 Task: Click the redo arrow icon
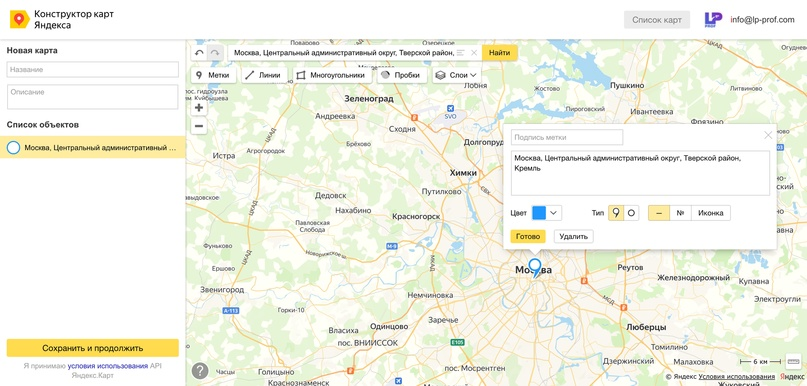(216, 52)
